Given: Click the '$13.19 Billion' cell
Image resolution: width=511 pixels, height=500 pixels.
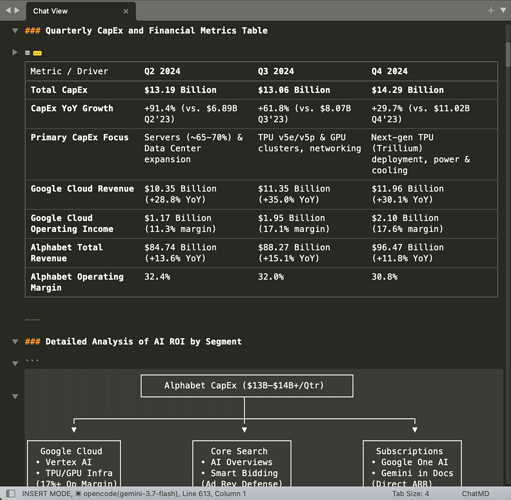Looking at the screenshot, I should [180, 90].
